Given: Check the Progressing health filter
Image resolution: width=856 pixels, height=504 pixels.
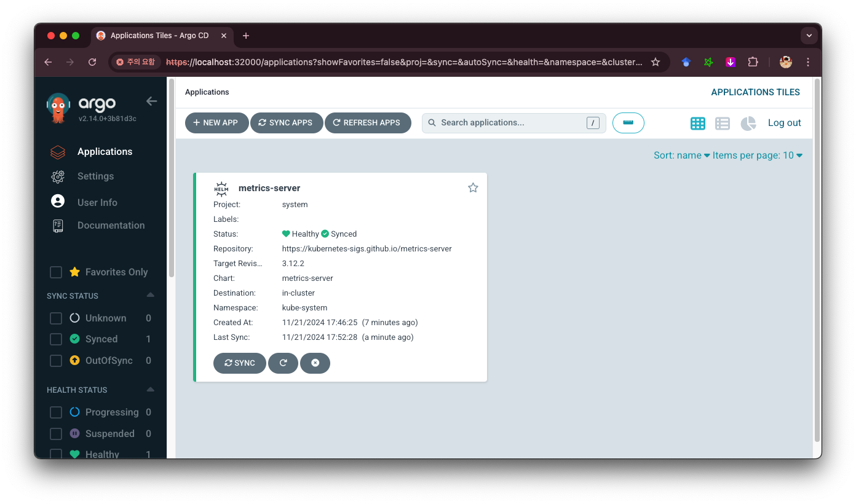Looking at the screenshot, I should tap(56, 412).
